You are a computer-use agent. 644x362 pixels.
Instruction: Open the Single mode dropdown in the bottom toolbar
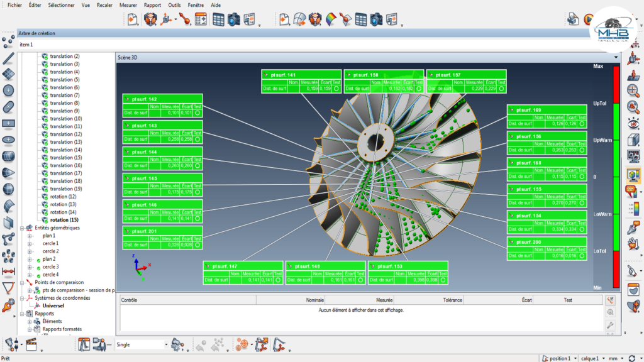165,344
